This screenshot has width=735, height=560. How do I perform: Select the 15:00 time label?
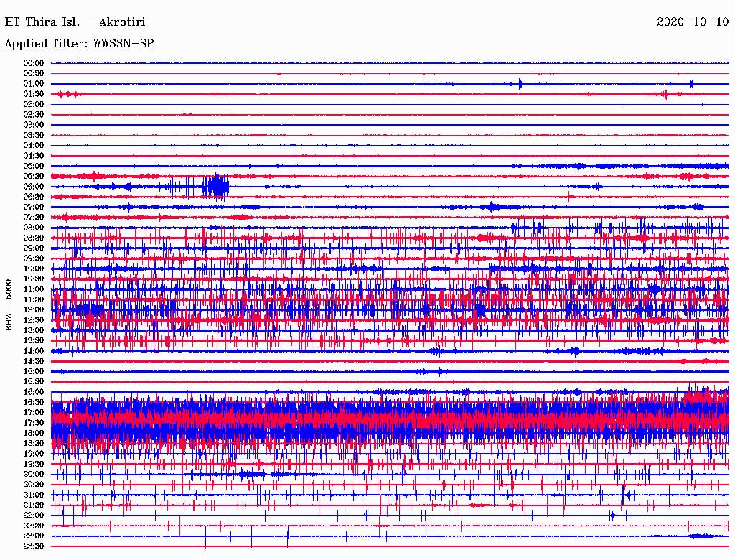click(x=33, y=371)
